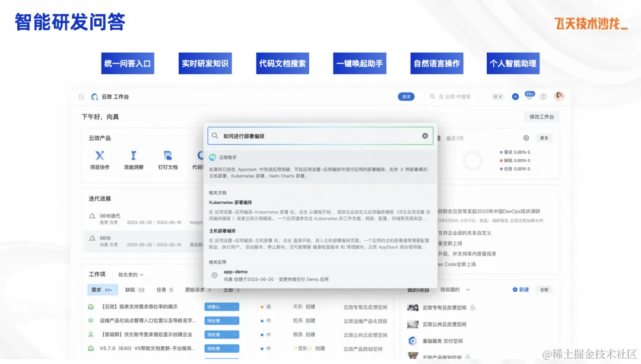641x364 pixels.
Task: Open 【云效】报表支持需求吞吐率的展示 work item
Action: [x=138, y=307]
